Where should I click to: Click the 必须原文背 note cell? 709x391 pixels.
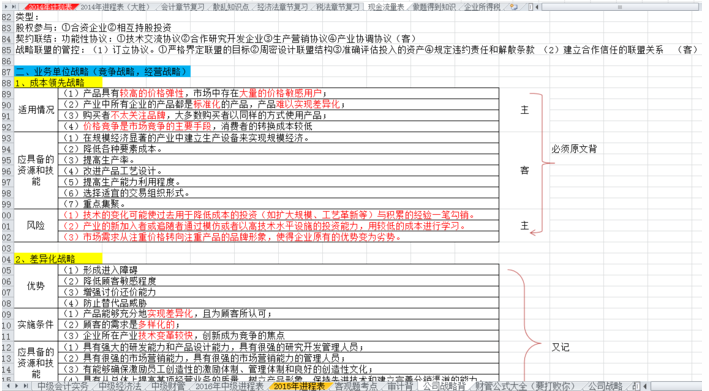[x=574, y=149]
